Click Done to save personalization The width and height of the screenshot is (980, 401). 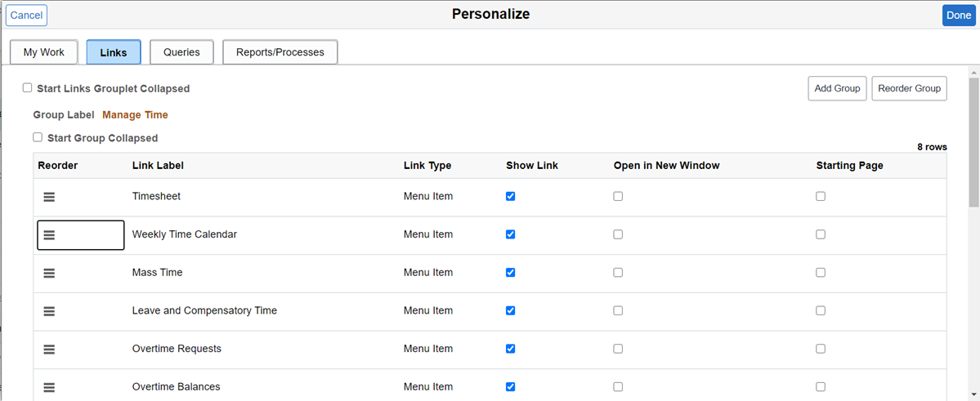coord(959,16)
